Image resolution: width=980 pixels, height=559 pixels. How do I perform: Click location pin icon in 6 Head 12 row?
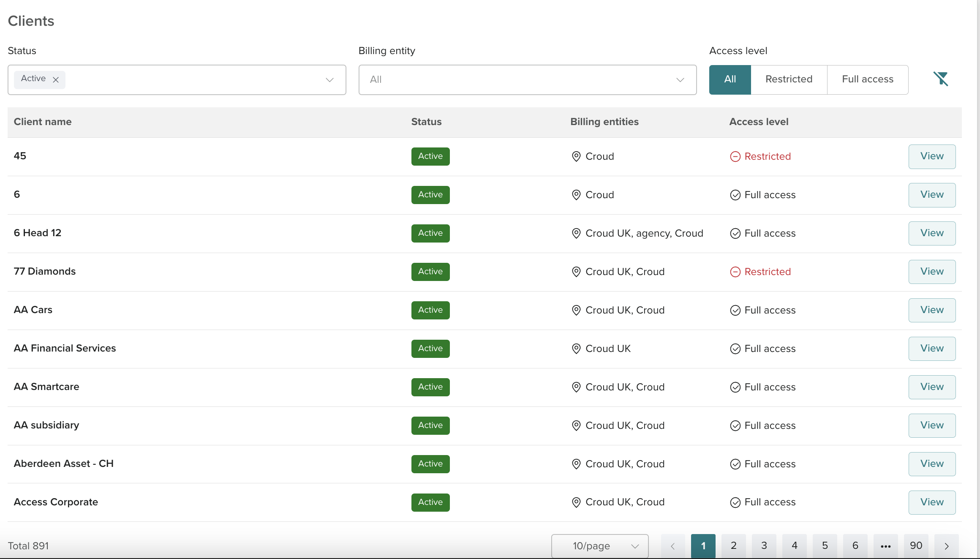pos(576,233)
